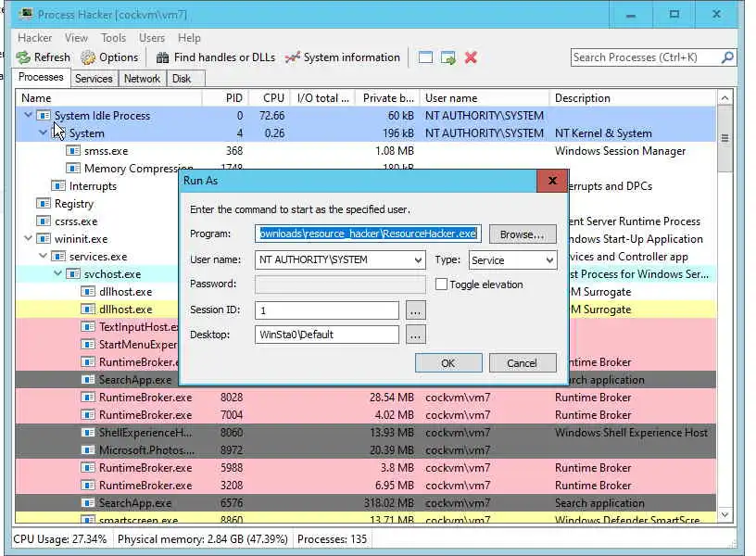Click icon beside System Idle Process

44,115
